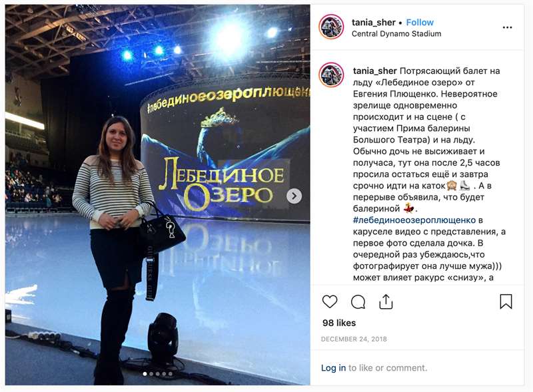Save the post with the bookmark icon
533x392 pixels.
click(x=506, y=301)
